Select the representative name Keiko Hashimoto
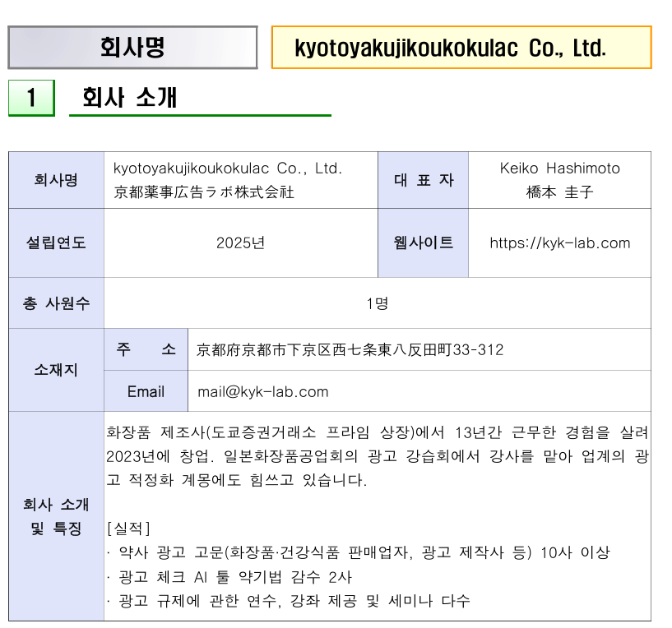The height and width of the screenshot is (628, 672). [x=559, y=169]
